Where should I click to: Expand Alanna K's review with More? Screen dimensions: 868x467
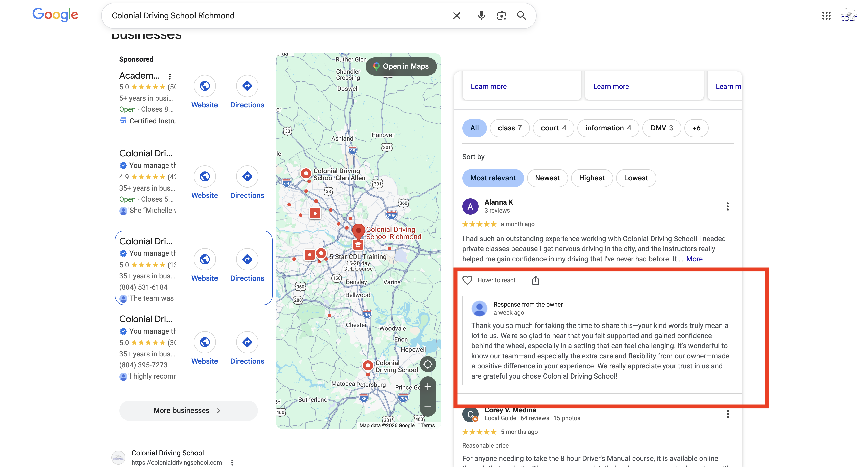pos(694,259)
